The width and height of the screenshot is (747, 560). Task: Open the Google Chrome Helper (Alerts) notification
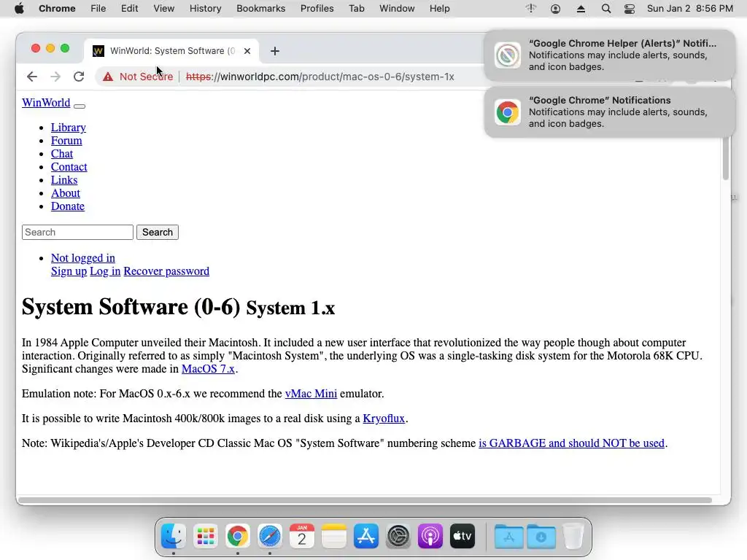pos(610,55)
